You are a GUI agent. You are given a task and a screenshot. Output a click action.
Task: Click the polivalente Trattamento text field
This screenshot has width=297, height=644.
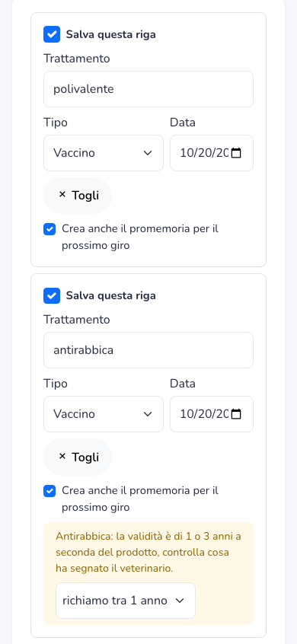click(x=148, y=89)
